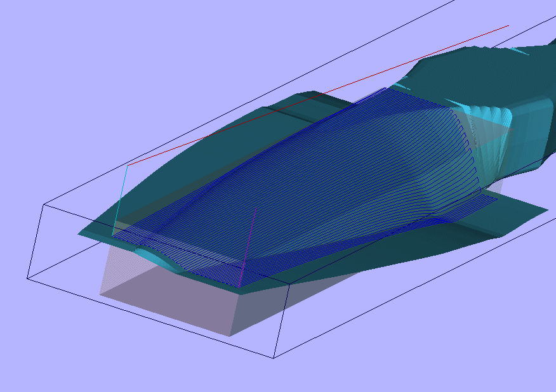556x392 pixels.
Task: Click the far end of the red line
Action: (x=508, y=26)
